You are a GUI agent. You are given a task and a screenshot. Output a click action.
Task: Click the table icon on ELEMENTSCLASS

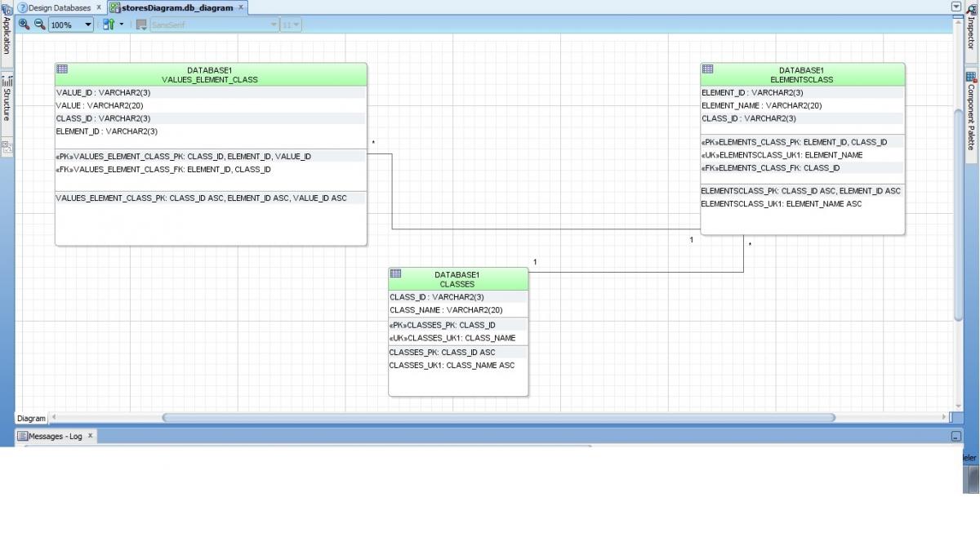[x=707, y=69]
